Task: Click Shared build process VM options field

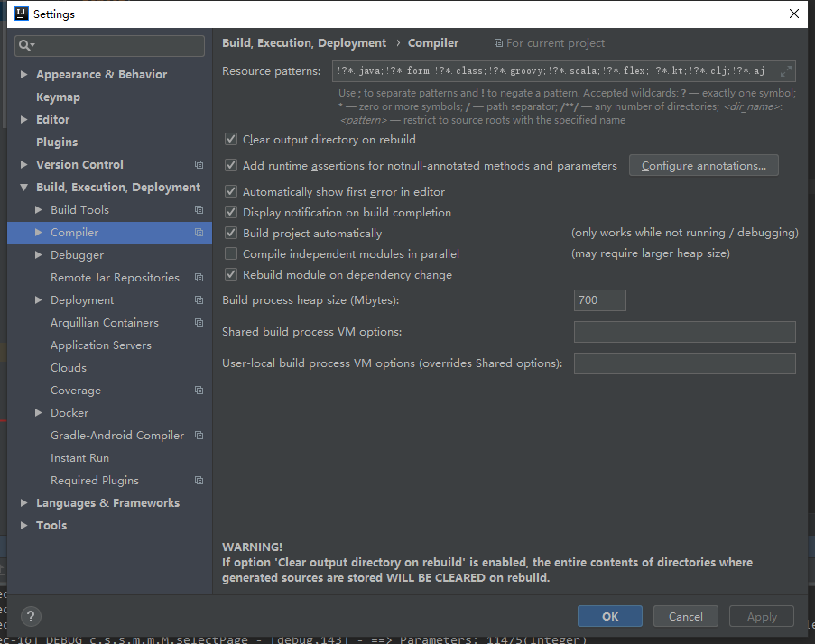Action: [684, 332]
